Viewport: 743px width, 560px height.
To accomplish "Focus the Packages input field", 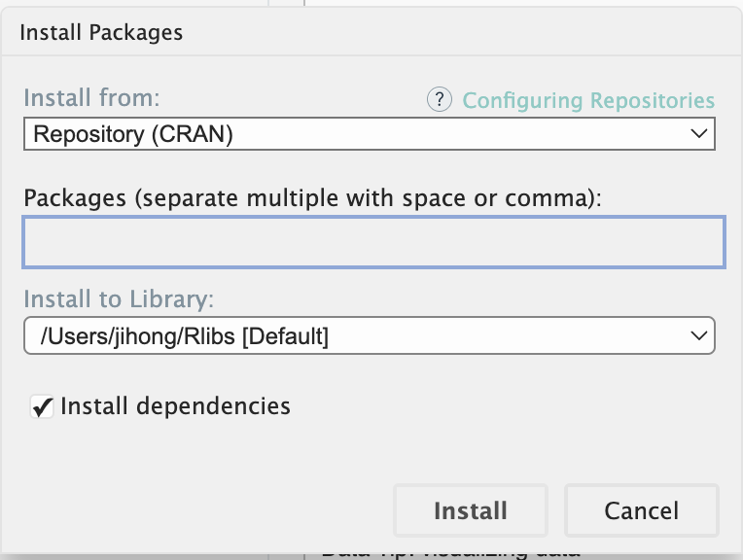I will click(x=373, y=242).
